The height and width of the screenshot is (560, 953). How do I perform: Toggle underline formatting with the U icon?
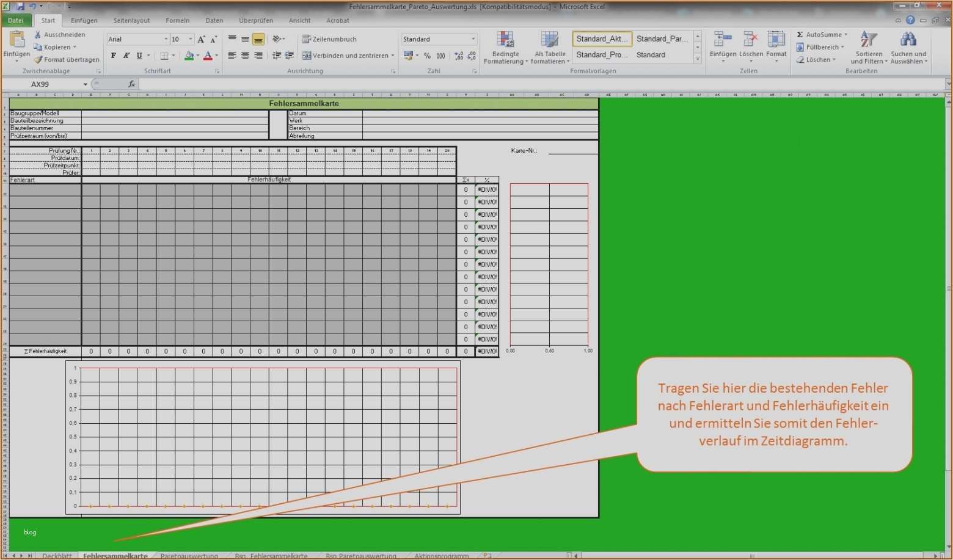(138, 55)
